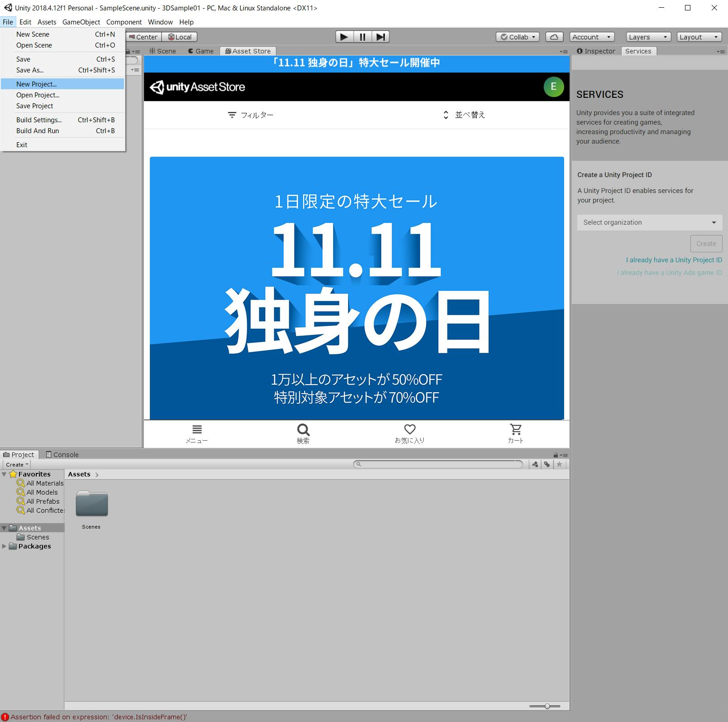The image size is (728, 722).
Task: Toggle pivot rotation Local button
Action: pyautogui.click(x=180, y=37)
